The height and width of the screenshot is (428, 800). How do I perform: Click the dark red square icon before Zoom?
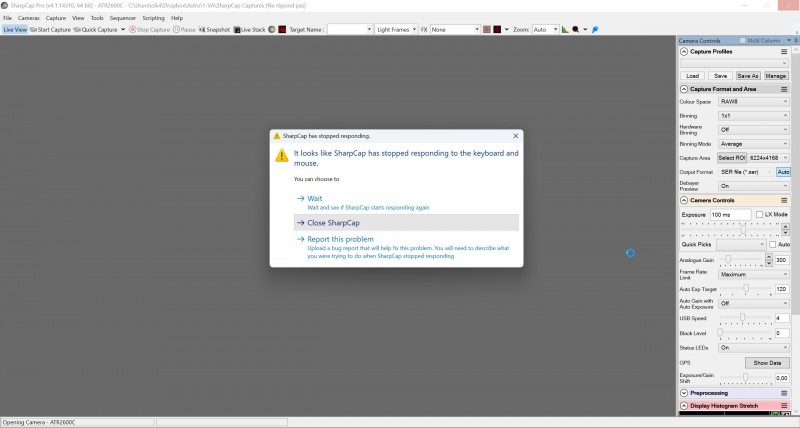pos(497,30)
